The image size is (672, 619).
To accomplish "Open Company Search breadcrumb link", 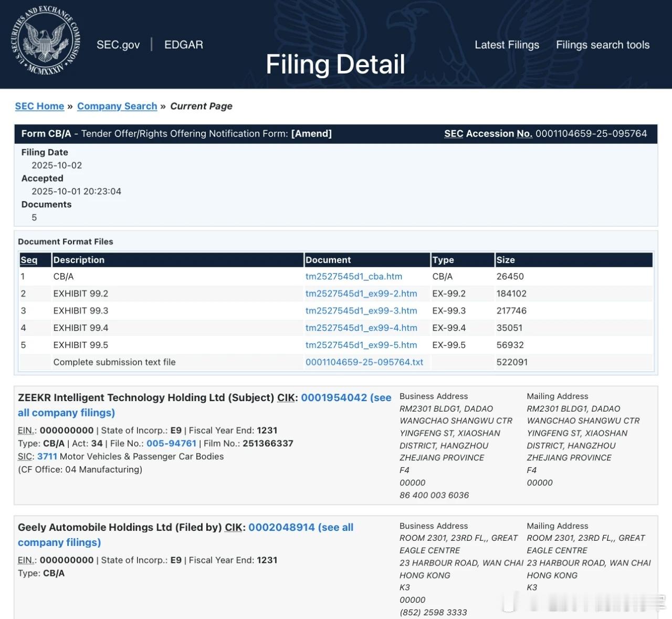I will point(117,106).
